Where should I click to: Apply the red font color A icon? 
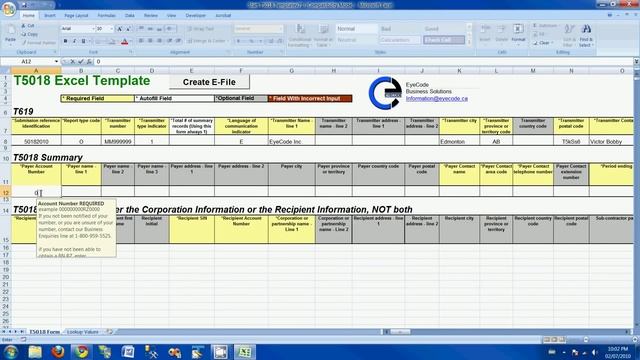click(x=125, y=41)
